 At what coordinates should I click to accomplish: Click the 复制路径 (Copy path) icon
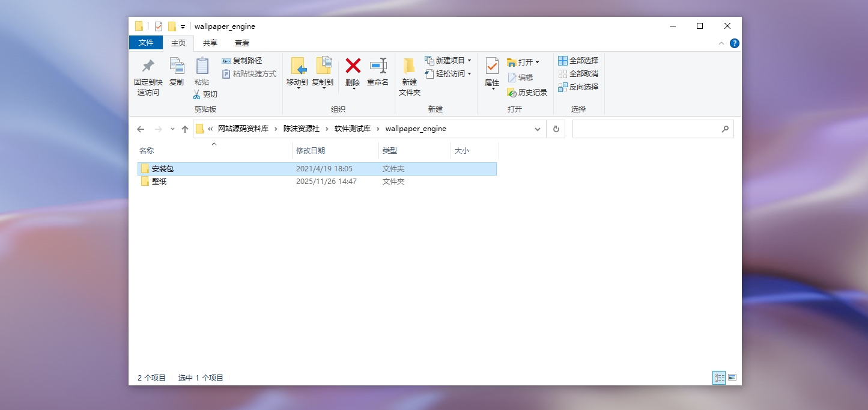pyautogui.click(x=226, y=60)
